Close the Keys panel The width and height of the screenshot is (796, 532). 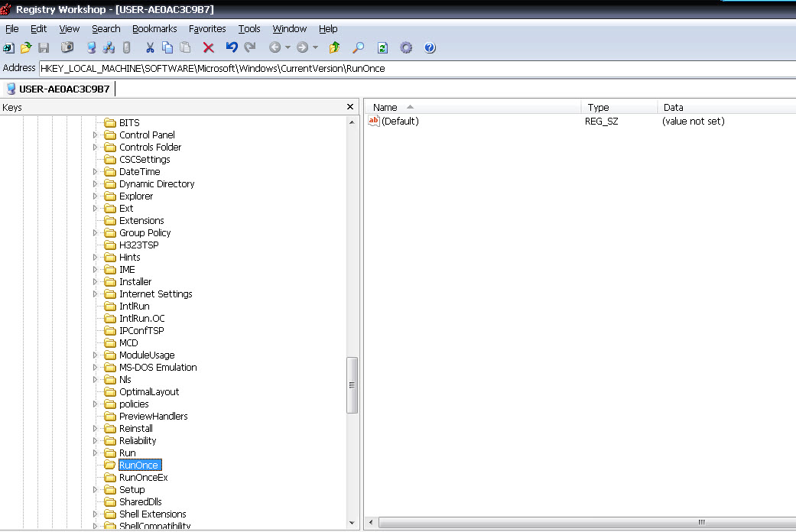tap(350, 107)
